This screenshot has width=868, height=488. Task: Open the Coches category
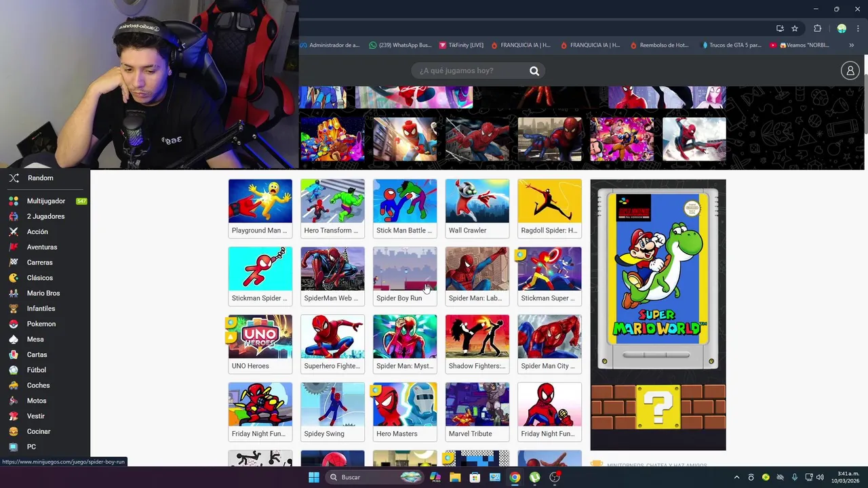coord(38,386)
